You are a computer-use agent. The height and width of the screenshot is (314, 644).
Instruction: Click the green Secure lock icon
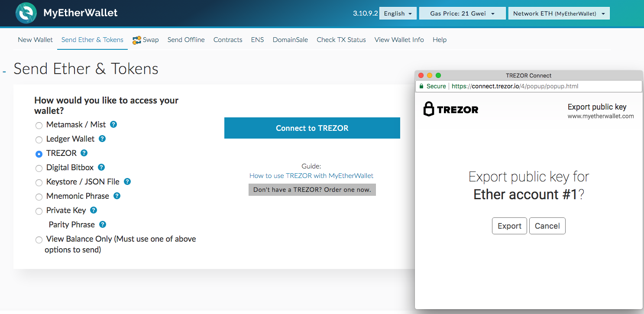(421, 86)
